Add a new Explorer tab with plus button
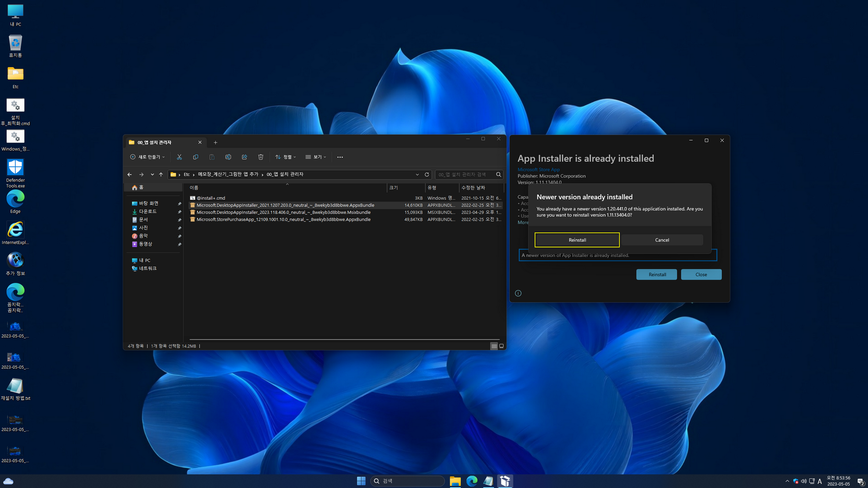This screenshot has height=488, width=868. (x=215, y=142)
